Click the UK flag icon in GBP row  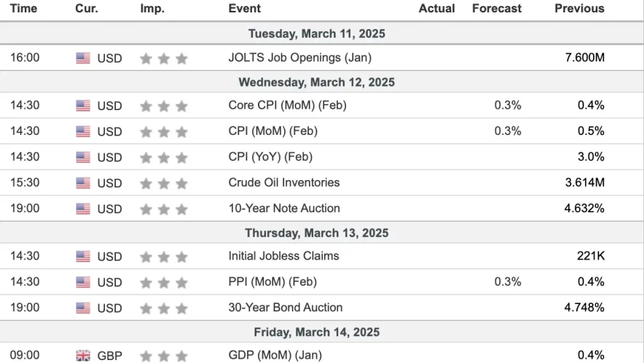coord(83,356)
